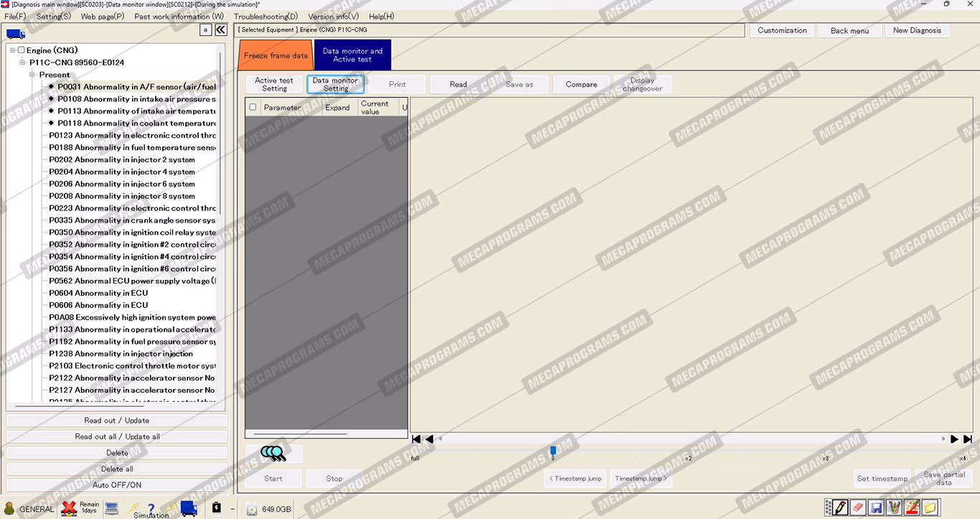This screenshot has height=519, width=980.
Task: Click the battery charging icon
Action: point(217,508)
